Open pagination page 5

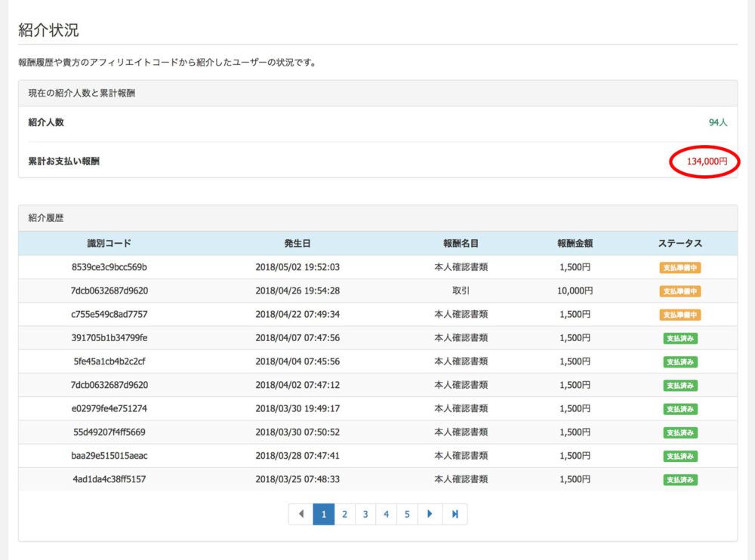[407, 514]
